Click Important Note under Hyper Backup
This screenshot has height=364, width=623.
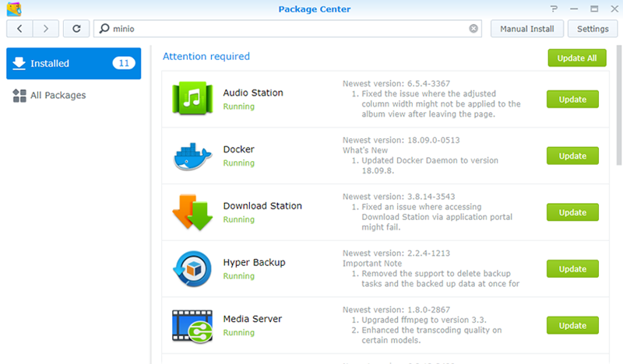(x=372, y=263)
